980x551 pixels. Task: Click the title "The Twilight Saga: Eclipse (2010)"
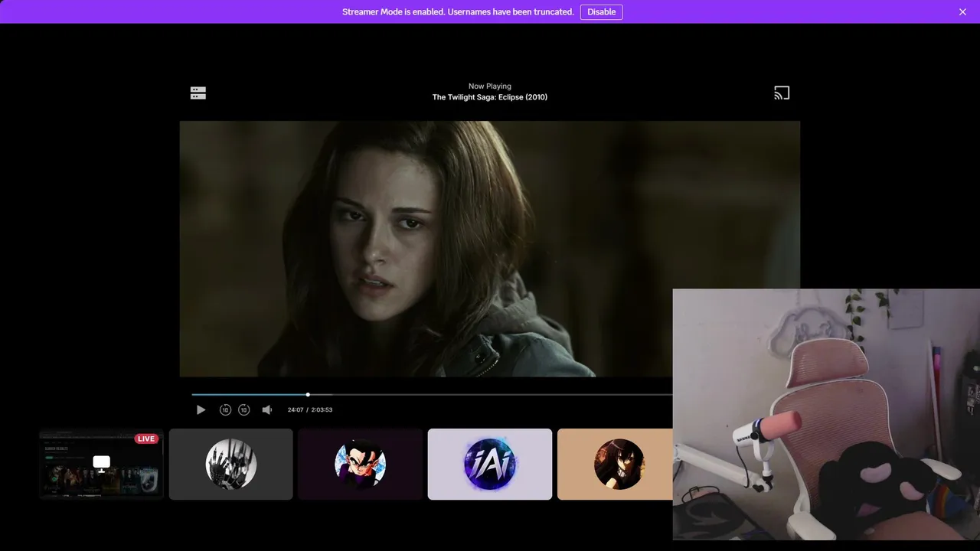[490, 97]
